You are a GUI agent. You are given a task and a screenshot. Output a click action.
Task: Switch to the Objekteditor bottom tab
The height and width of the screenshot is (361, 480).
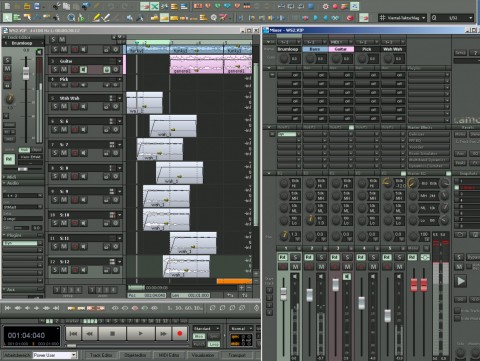[x=135, y=355]
